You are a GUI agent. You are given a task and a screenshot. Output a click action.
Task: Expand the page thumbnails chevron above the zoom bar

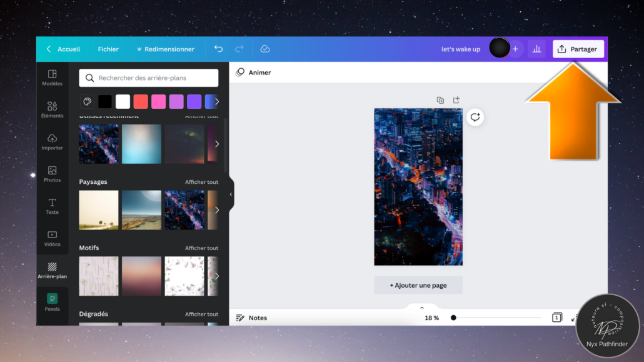click(422, 308)
